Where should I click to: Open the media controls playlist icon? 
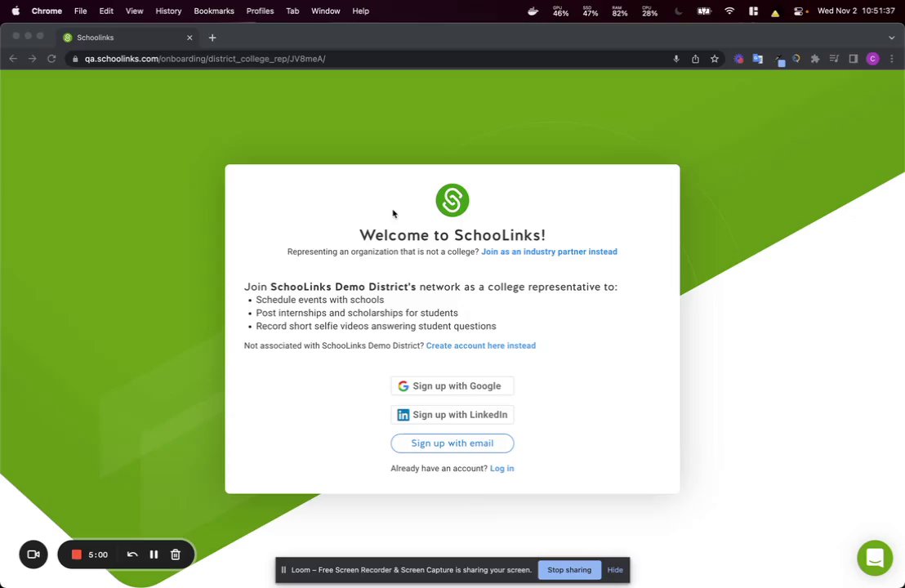click(834, 59)
